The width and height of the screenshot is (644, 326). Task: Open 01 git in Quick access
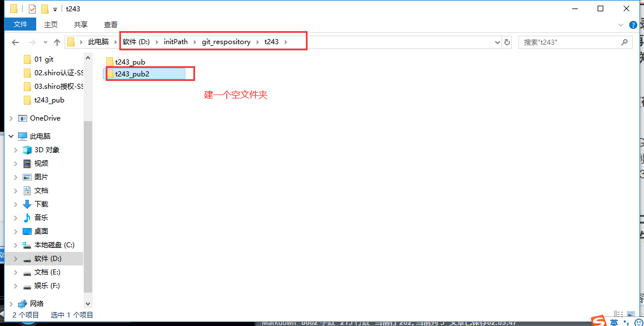[44, 59]
